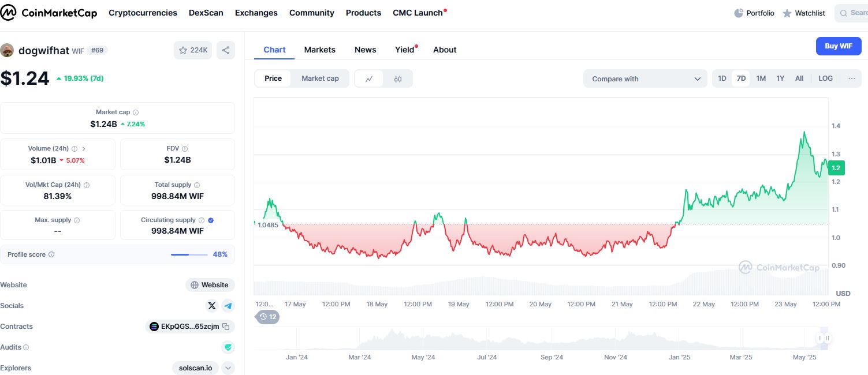Open the Products nav menu
The width and height of the screenshot is (868, 375).
pyautogui.click(x=363, y=13)
